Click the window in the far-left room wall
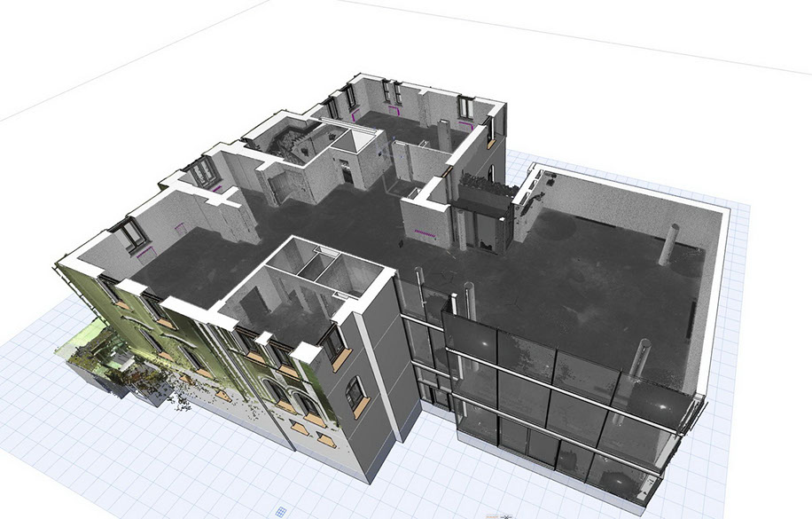 [133, 233]
